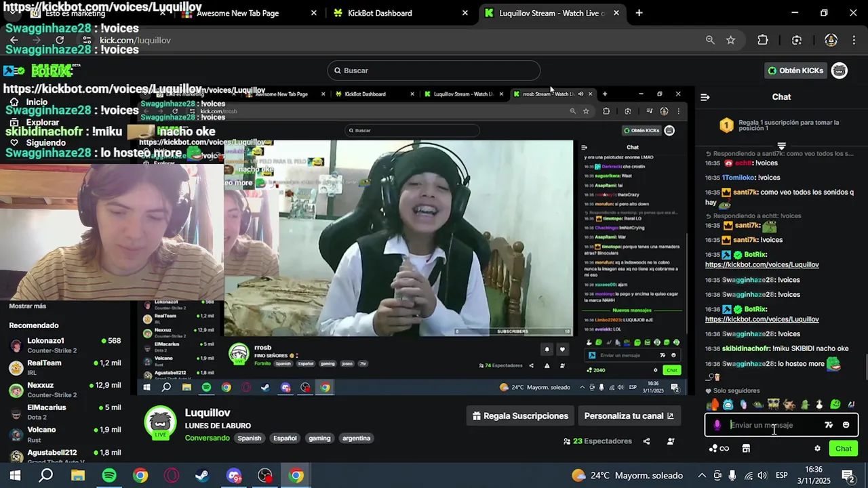Open the 7TV emote menu icon
This screenshot has width=868, height=488.
[x=829, y=425]
